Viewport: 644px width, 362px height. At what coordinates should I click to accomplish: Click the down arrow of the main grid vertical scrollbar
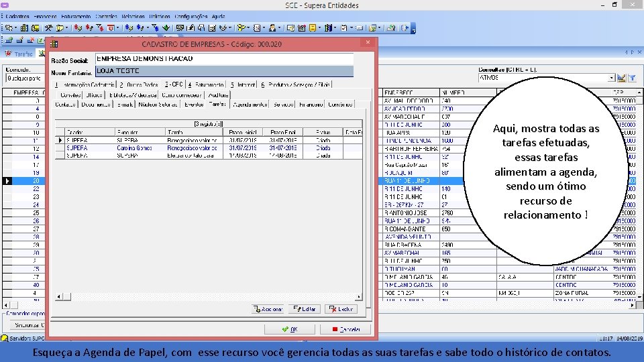point(639,296)
